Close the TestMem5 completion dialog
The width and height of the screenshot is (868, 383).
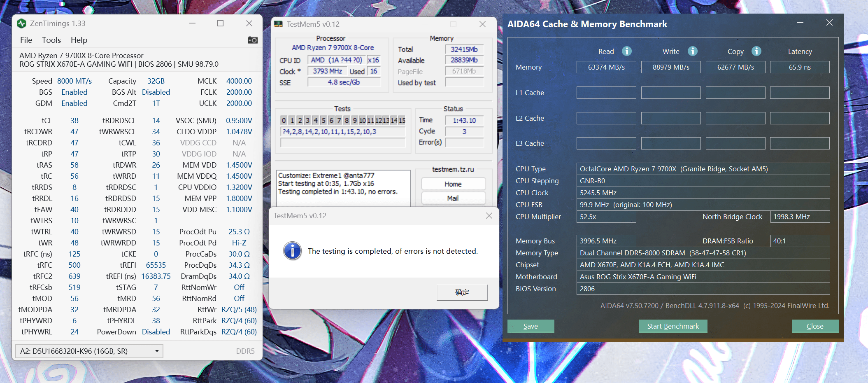coord(489,216)
